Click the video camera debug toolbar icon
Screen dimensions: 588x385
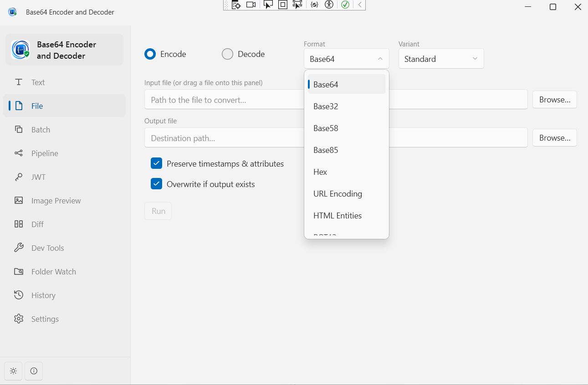251,5
